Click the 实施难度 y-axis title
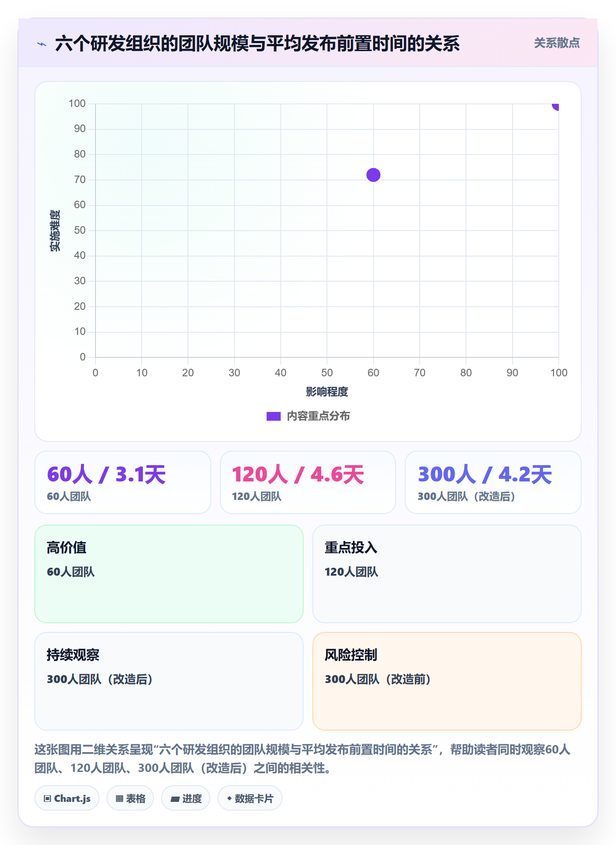Viewport: 616px width, 845px height. pos(55,231)
